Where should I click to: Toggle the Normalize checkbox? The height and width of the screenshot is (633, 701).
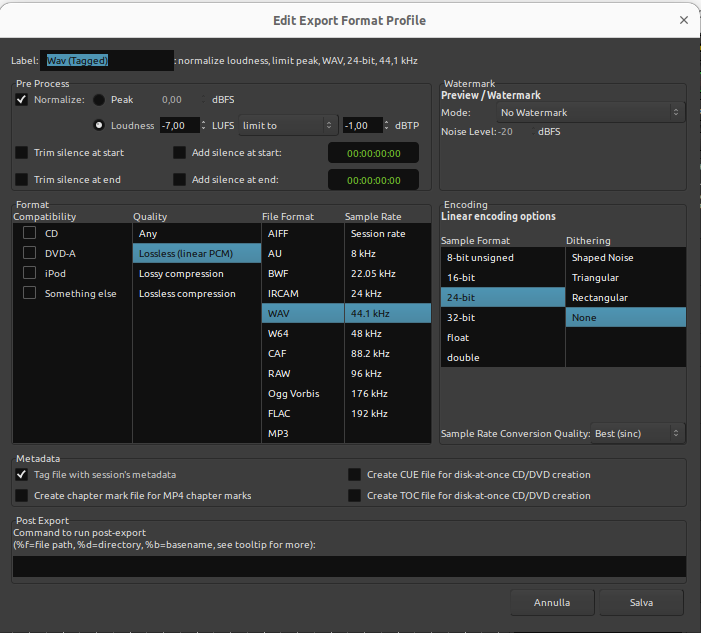22,100
